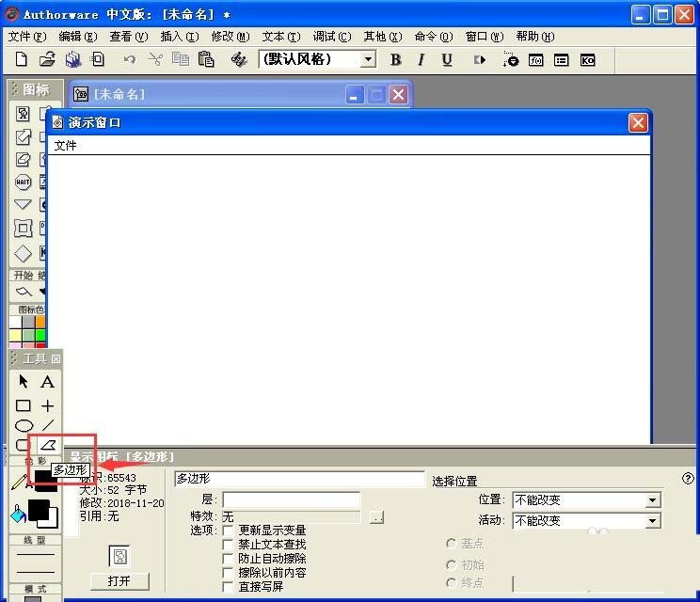Select the Rectangle drawing tool

coord(24,405)
